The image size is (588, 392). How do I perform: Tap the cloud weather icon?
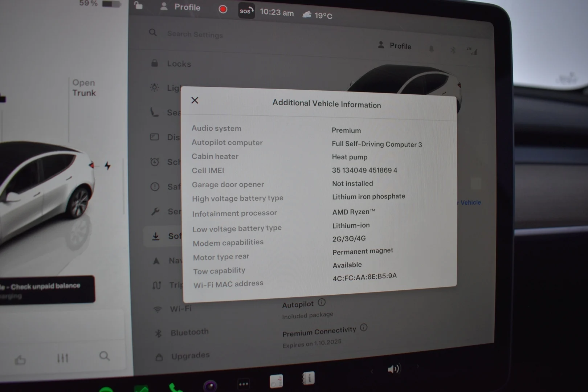point(307,15)
